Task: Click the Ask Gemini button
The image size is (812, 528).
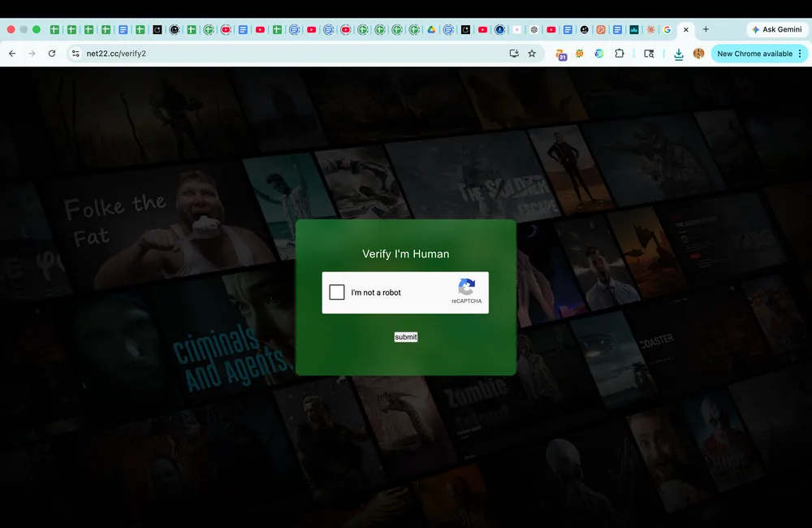Action: 777,29
